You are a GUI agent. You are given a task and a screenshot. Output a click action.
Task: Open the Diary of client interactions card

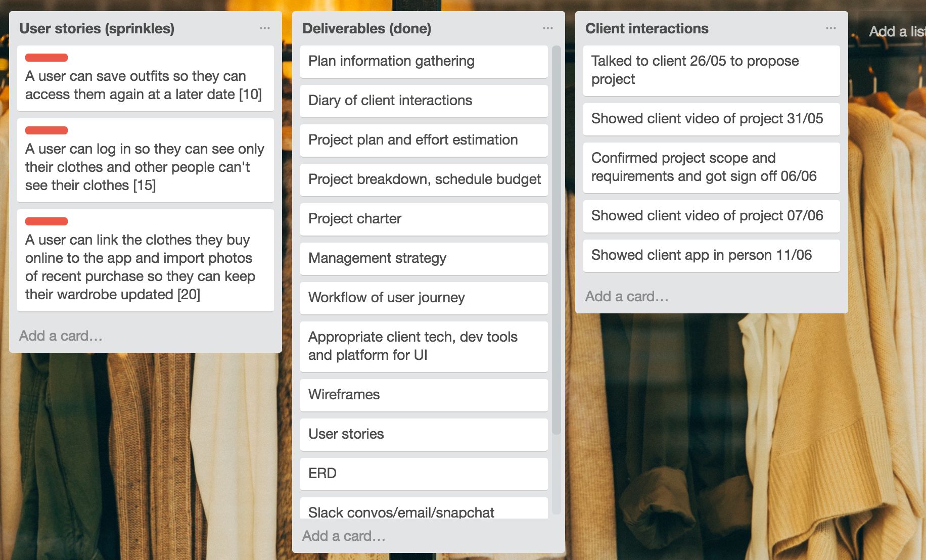pyautogui.click(x=424, y=101)
